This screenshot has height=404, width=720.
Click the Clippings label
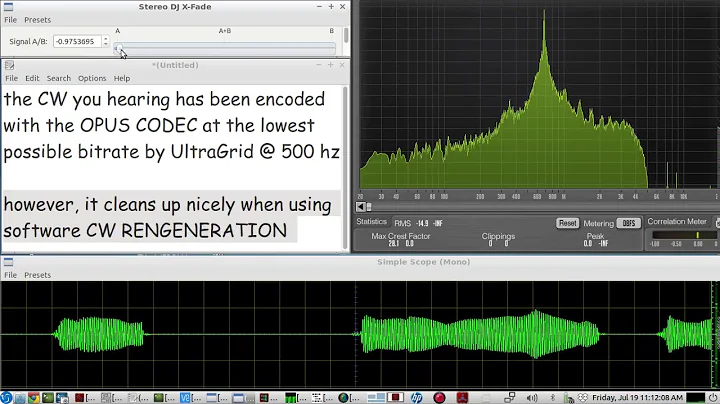(x=498, y=236)
